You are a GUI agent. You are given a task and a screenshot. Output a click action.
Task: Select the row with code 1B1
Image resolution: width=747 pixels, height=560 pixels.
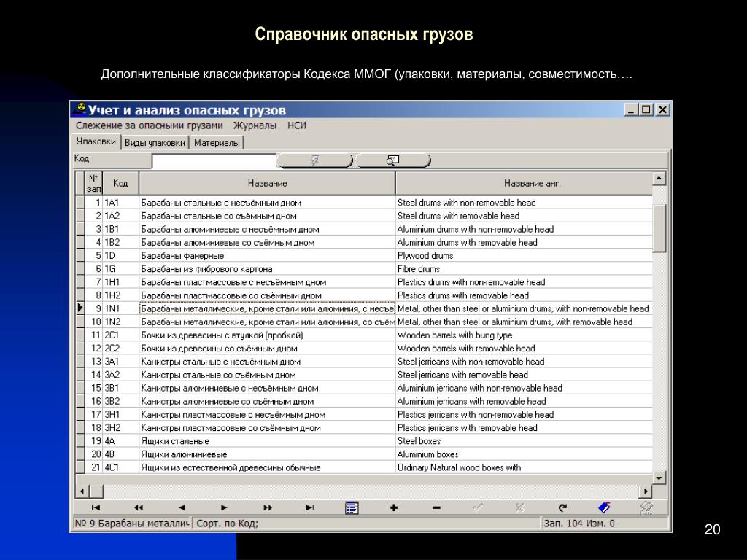[x=364, y=229]
